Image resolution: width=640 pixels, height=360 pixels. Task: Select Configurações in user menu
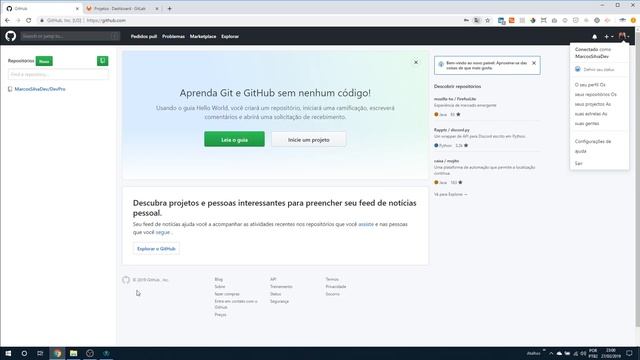(590, 142)
